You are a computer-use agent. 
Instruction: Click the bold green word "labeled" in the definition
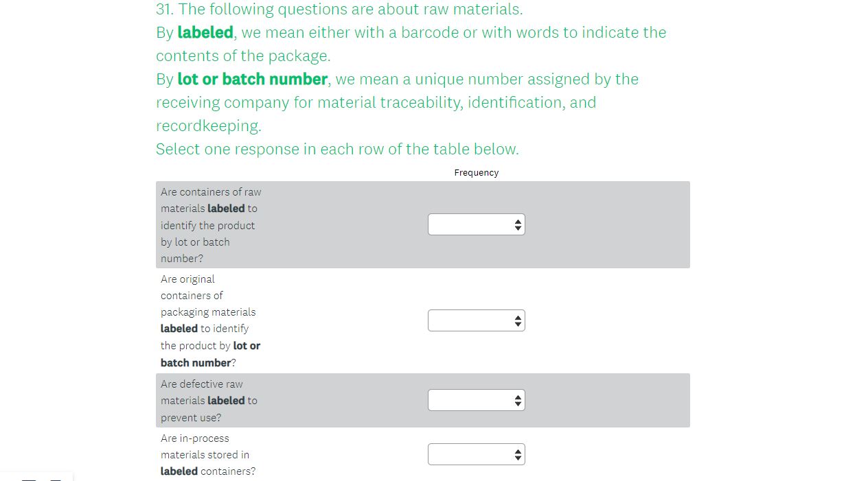205,32
